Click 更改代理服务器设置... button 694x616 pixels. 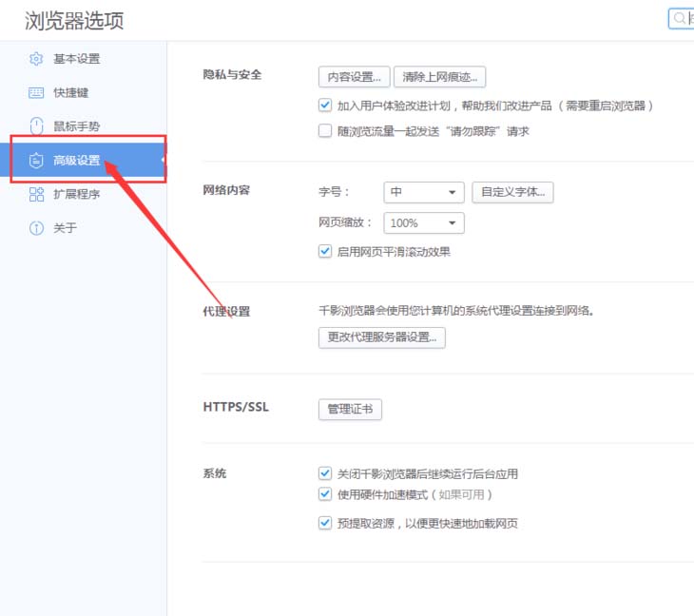[382, 337]
